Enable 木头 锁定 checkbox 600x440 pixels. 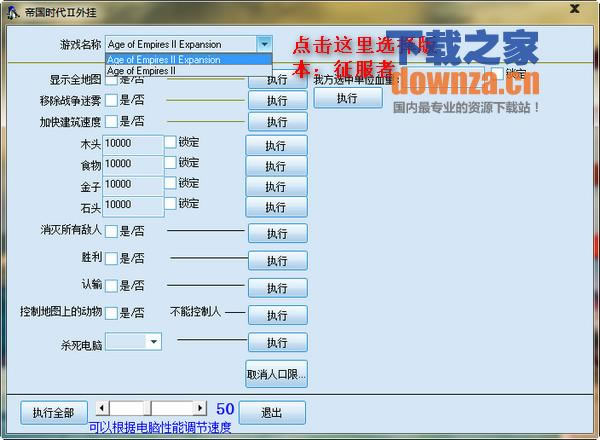pyautogui.click(x=170, y=142)
